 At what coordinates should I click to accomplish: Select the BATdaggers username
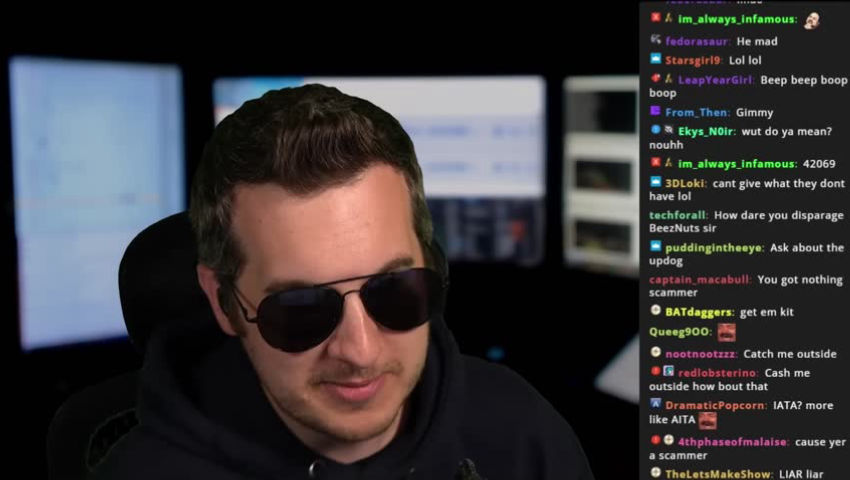tap(699, 312)
